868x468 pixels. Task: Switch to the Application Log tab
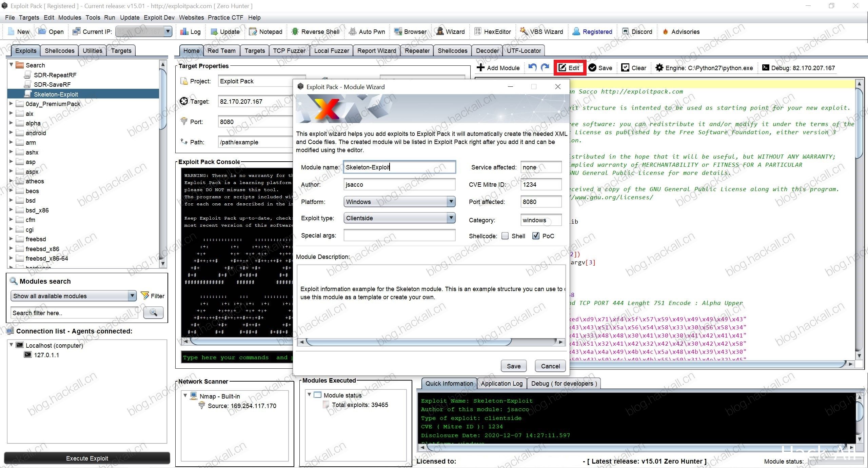(x=501, y=383)
